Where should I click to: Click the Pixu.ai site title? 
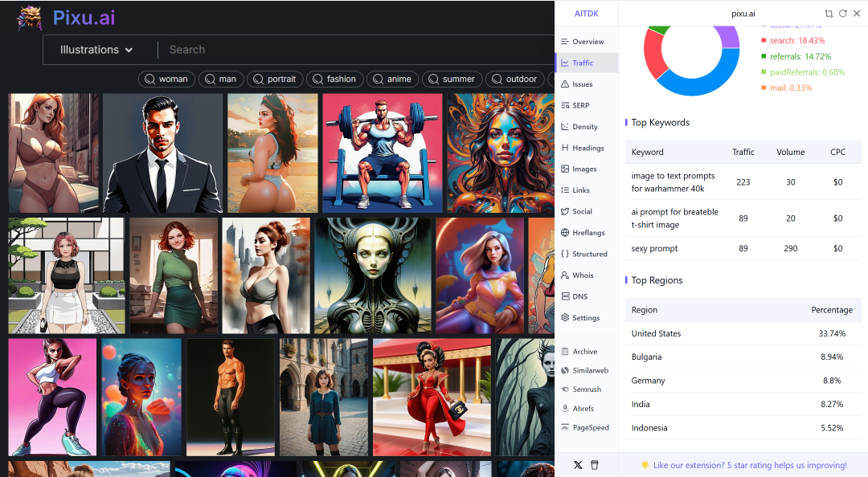84,18
